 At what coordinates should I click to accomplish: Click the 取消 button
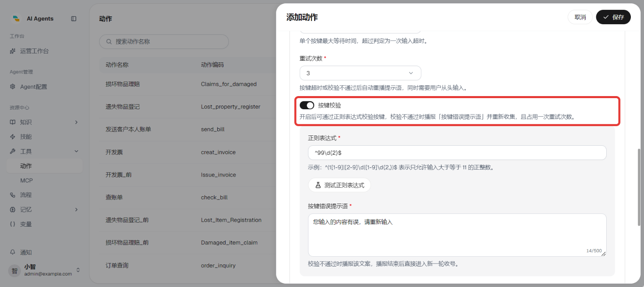pyautogui.click(x=580, y=17)
